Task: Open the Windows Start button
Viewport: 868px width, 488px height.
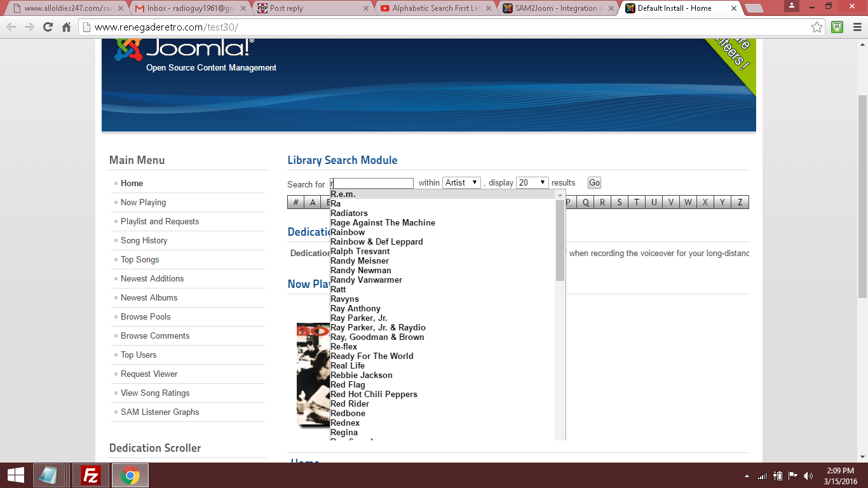Action: tap(15, 475)
